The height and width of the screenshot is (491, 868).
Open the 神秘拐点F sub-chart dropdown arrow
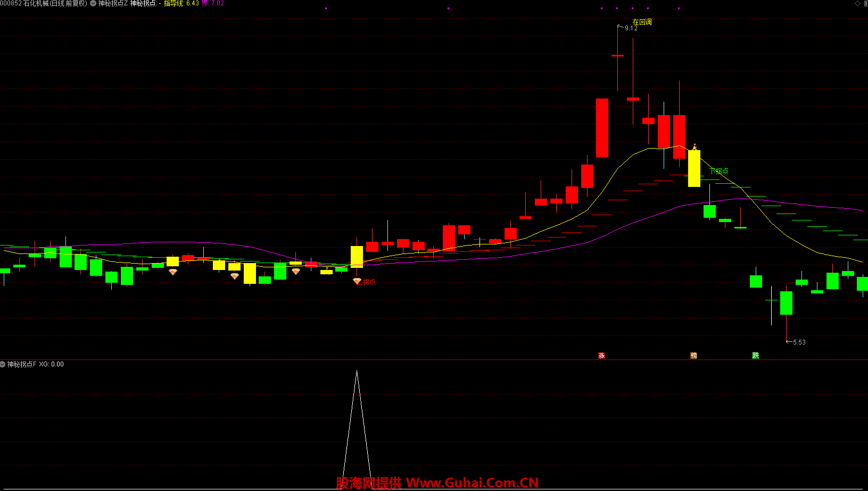coord(3,364)
